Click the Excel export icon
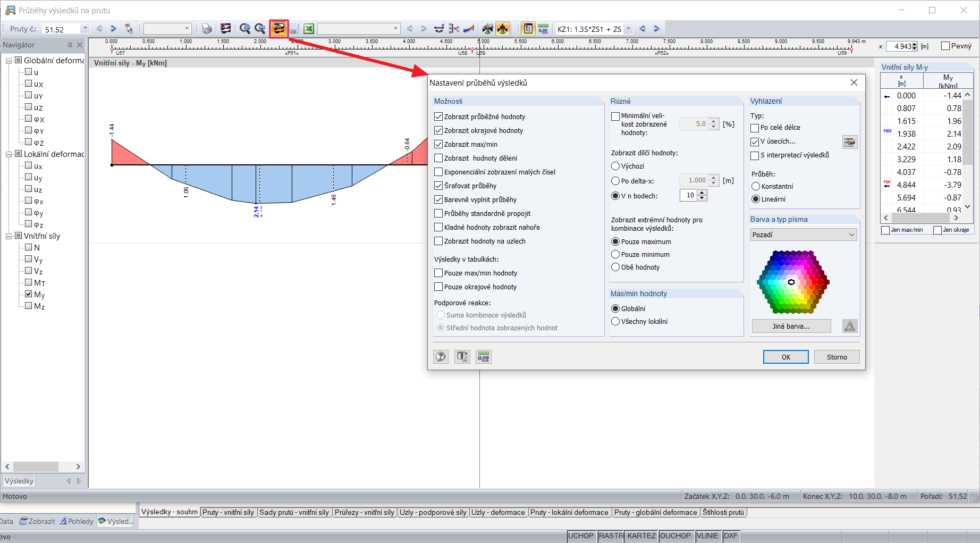 pyautogui.click(x=309, y=29)
